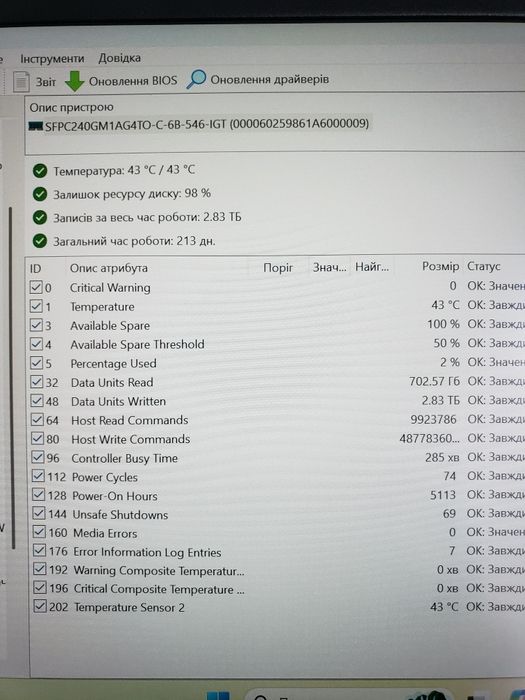Click the green BIOS update arrow icon
The width and height of the screenshot is (525, 700).
pyautogui.click(x=75, y=81)
